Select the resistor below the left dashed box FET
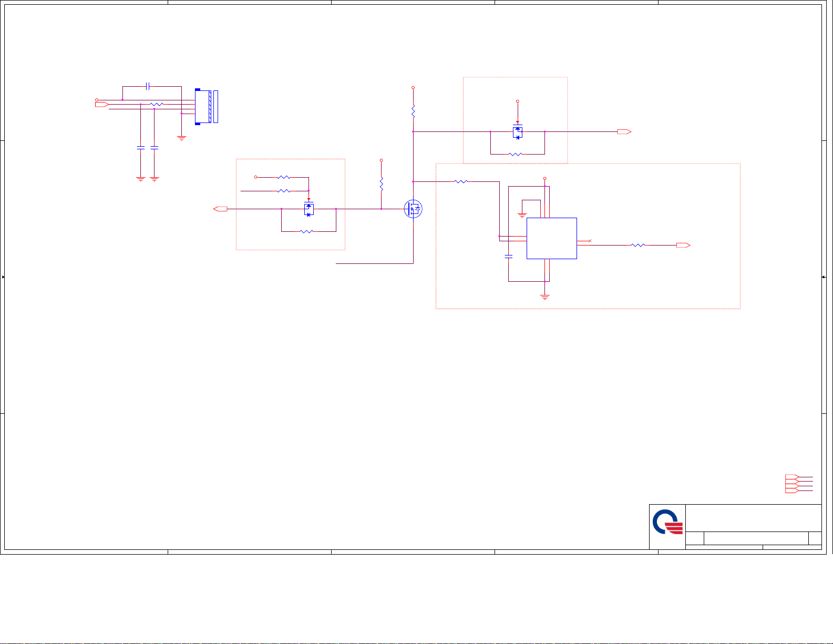833x644 pixels. point(306,231)
